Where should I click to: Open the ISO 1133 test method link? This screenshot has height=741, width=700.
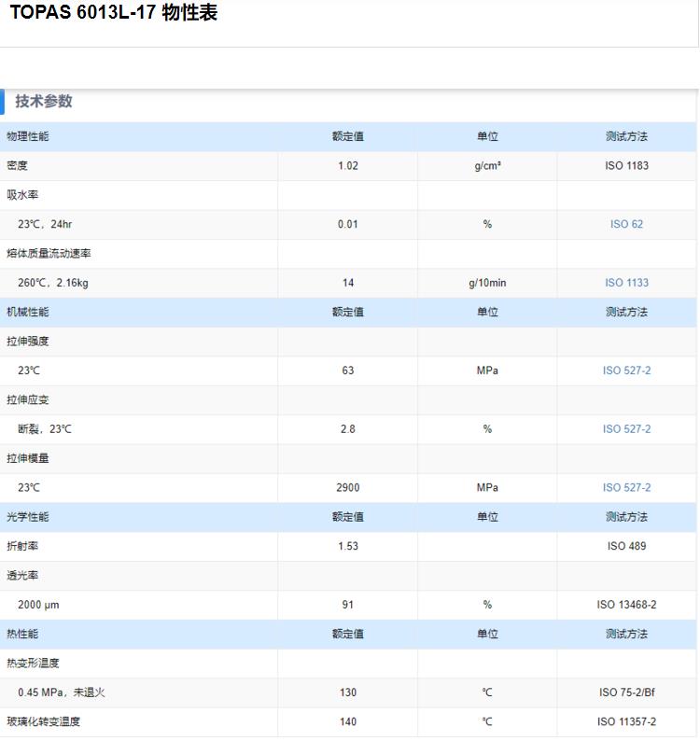(x=626, y=283)
